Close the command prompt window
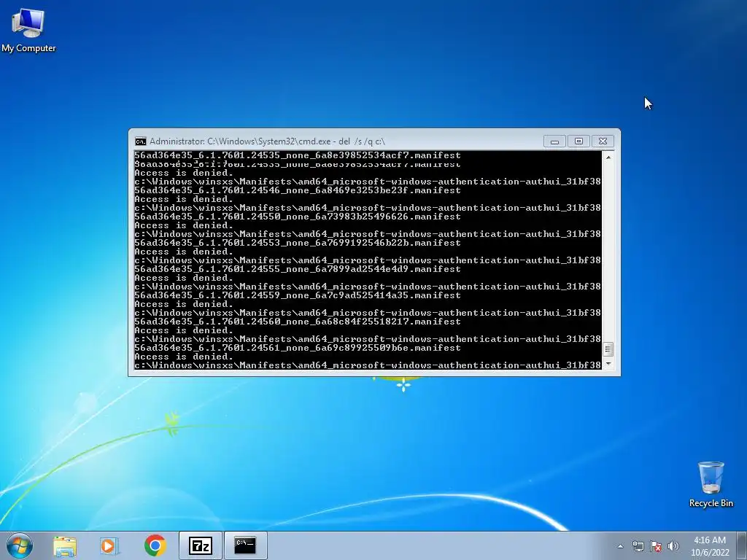 point(603,141)
